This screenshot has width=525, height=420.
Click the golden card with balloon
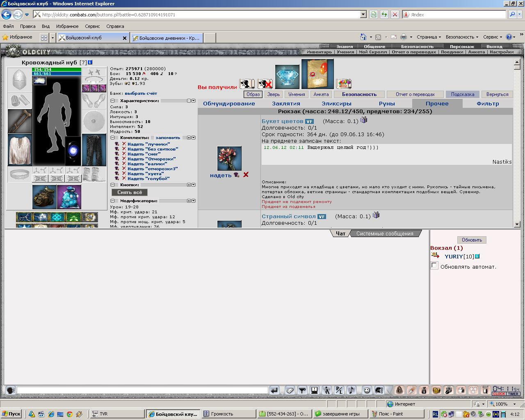(x=317, y=74)
